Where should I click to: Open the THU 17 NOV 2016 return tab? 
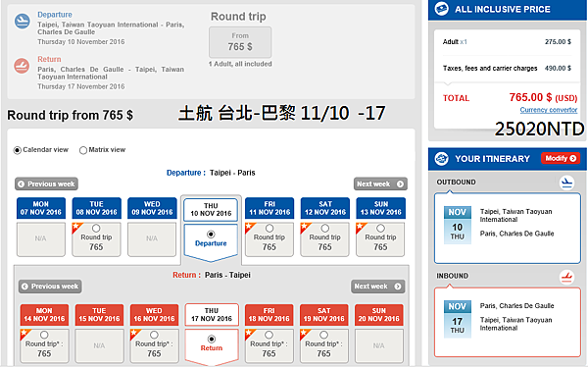click(212, 315)
